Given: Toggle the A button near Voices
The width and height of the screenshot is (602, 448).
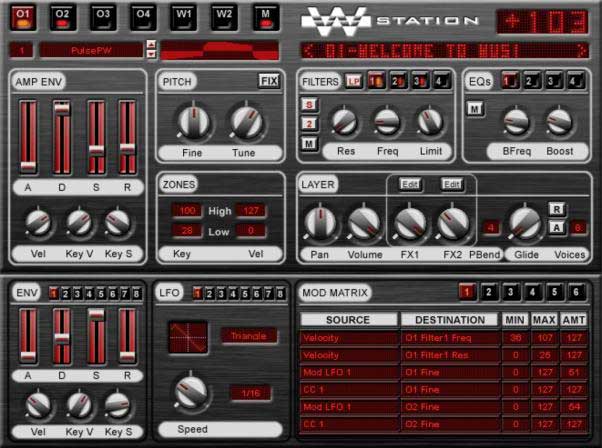Looking at the screenshot, I should tap(556, 228).
